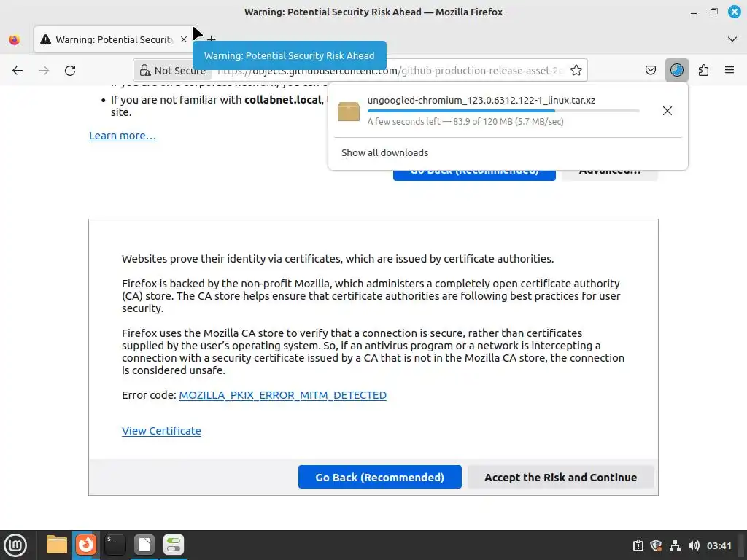Open the update shield tray icon
747x560 pixels.
[x=656, y=545]
